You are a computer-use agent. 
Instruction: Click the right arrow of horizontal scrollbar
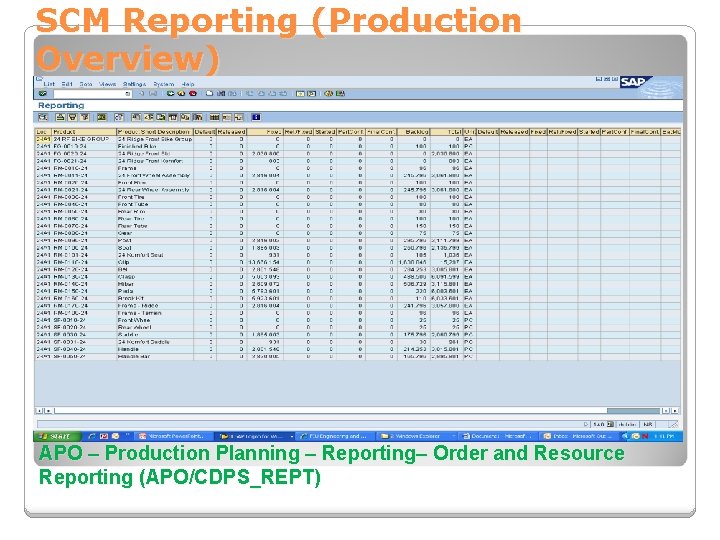click(x=675, y=411)
